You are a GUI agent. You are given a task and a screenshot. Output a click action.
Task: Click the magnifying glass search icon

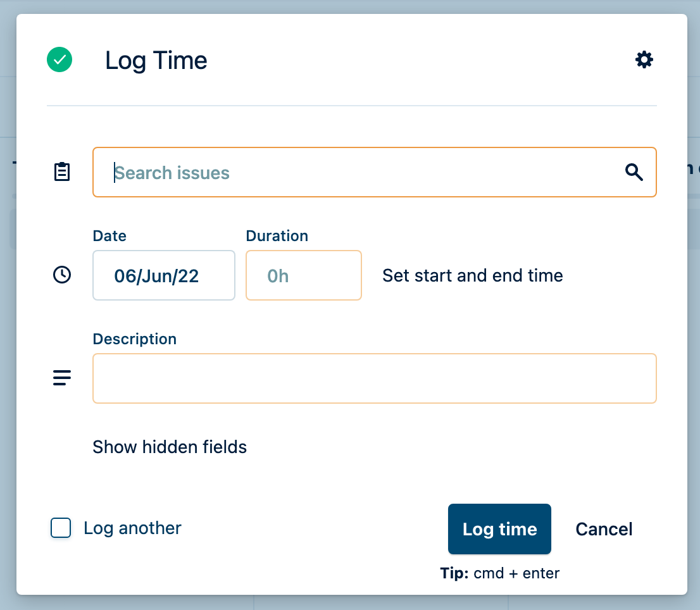[634, 172]
